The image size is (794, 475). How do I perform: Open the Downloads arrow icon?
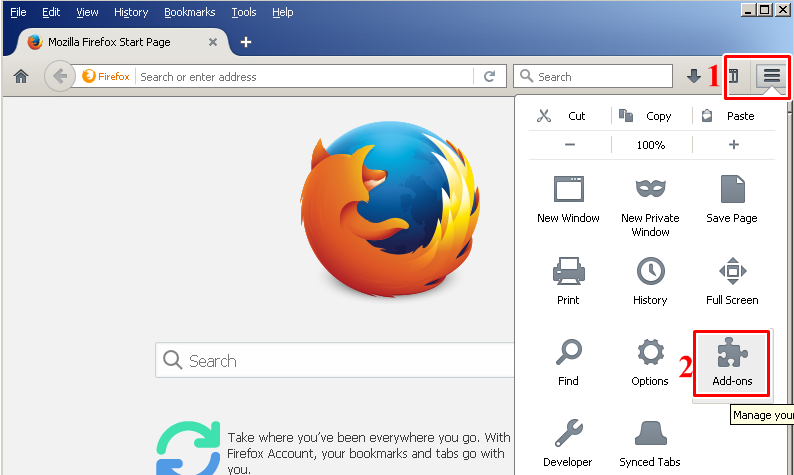pos(694,76)
